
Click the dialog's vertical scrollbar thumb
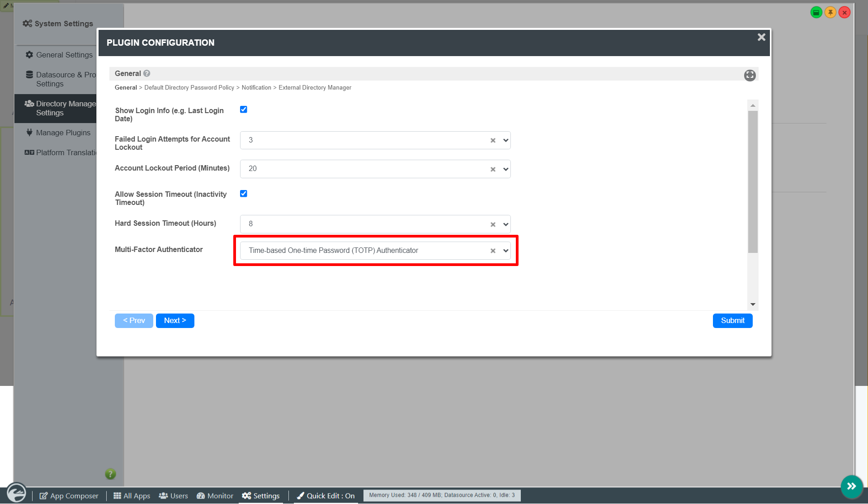pyautogui.click(x=753, y=181)
